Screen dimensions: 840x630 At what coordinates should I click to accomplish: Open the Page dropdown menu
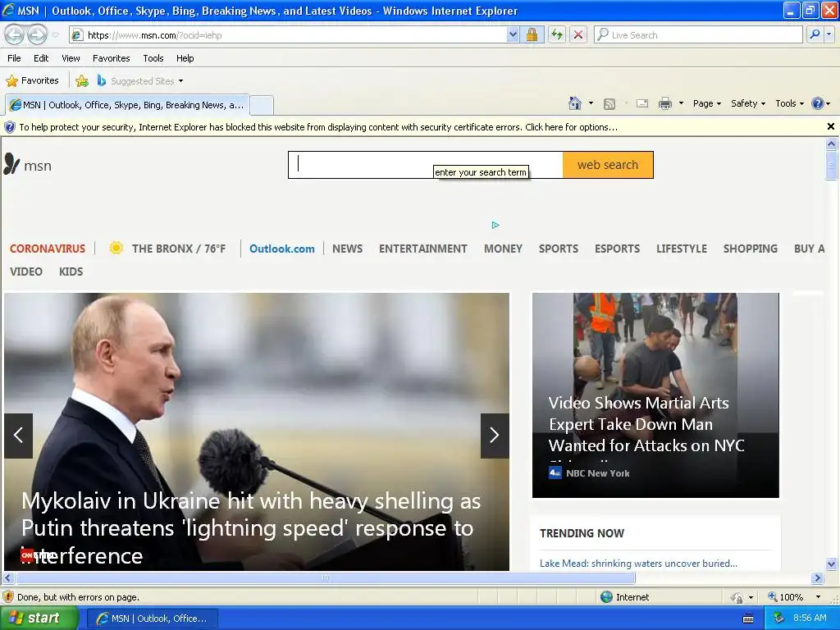(x=706, y=103)
